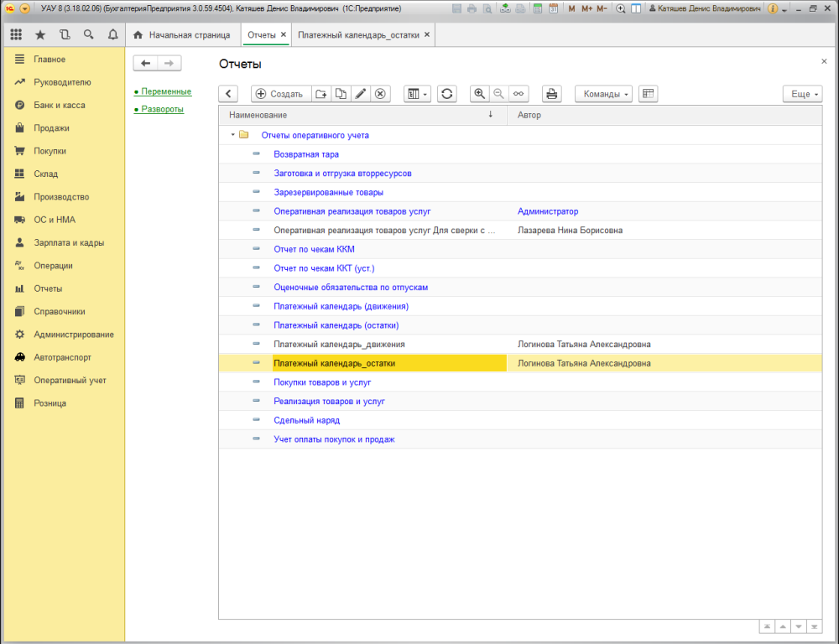Open the Зарплата и кадры section
This screenshot has height=644, width=839.
(63, 243)
